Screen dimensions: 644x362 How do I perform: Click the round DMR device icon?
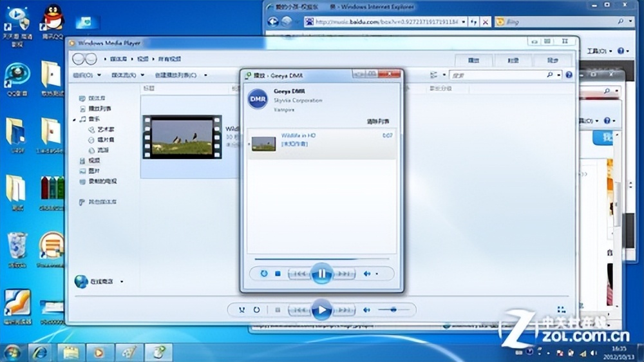(258, 99)
